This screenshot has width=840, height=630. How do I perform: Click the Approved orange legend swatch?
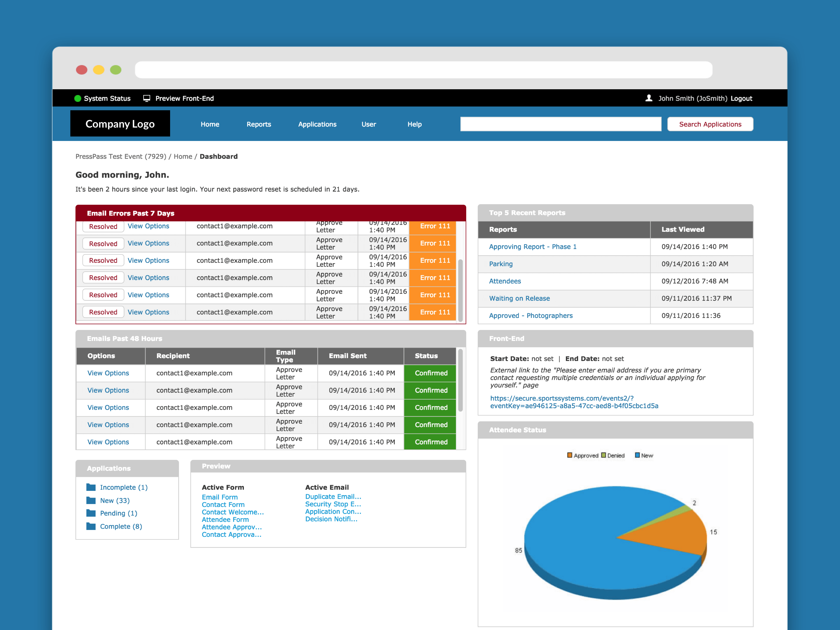click(x=569, y=455)
